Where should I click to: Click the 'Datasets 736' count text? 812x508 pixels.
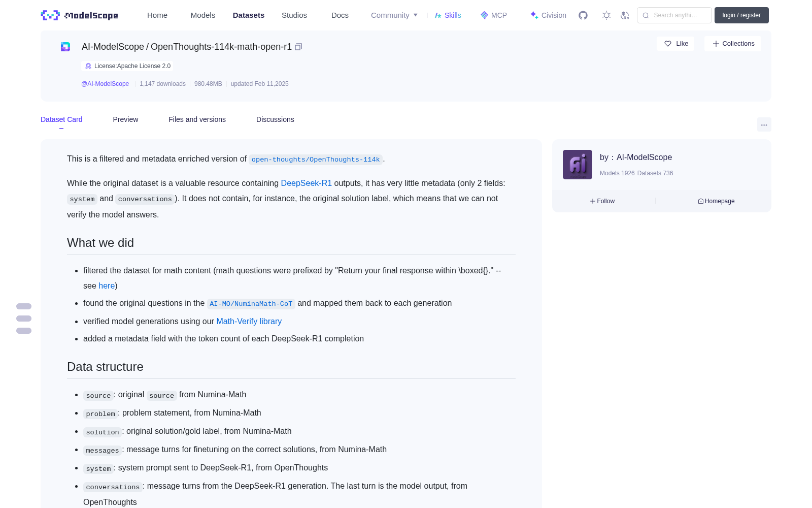pyautogui.click(x=655, y=173)
